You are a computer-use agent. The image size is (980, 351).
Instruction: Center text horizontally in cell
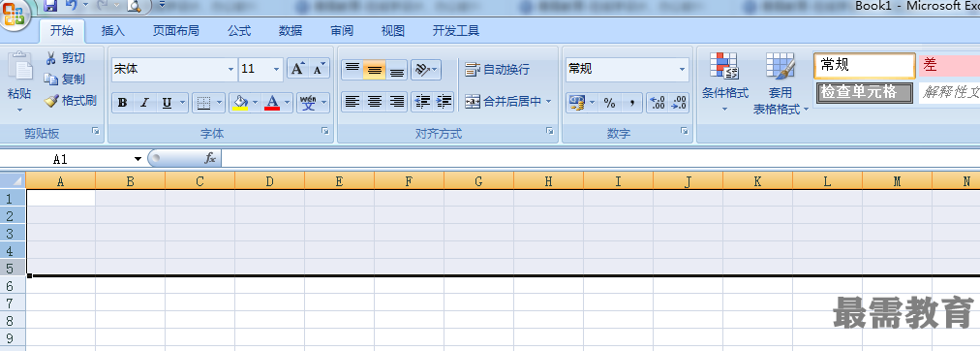point(375,102)
